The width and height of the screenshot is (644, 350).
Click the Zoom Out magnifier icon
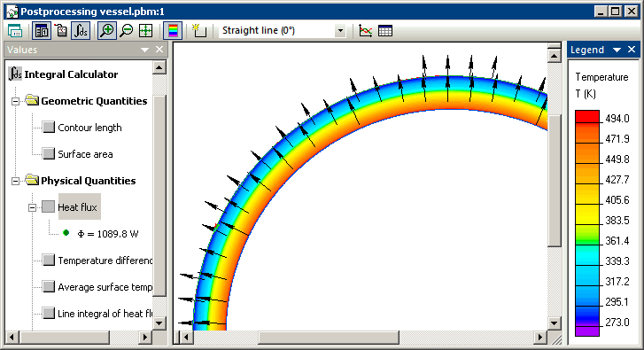click(127, 31)
